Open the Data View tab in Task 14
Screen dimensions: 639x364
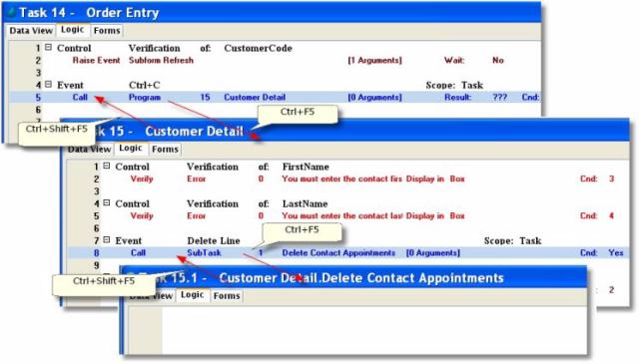31,31
